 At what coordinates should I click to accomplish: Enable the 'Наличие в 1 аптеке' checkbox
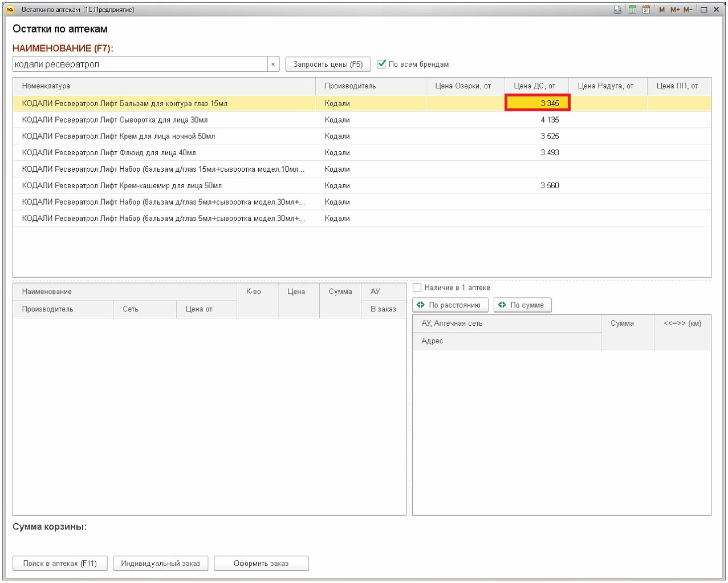click(417, 288)
